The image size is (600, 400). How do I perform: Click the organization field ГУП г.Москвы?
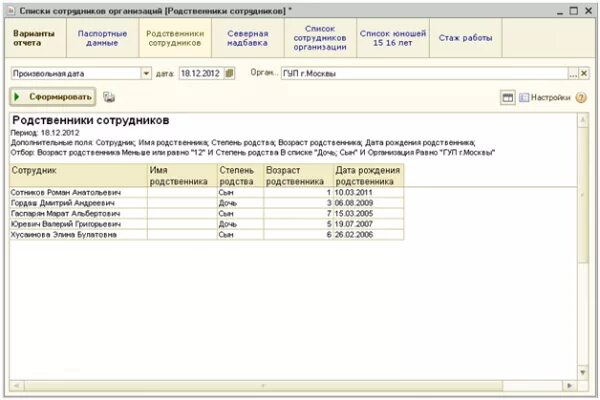tap(424, 73)
